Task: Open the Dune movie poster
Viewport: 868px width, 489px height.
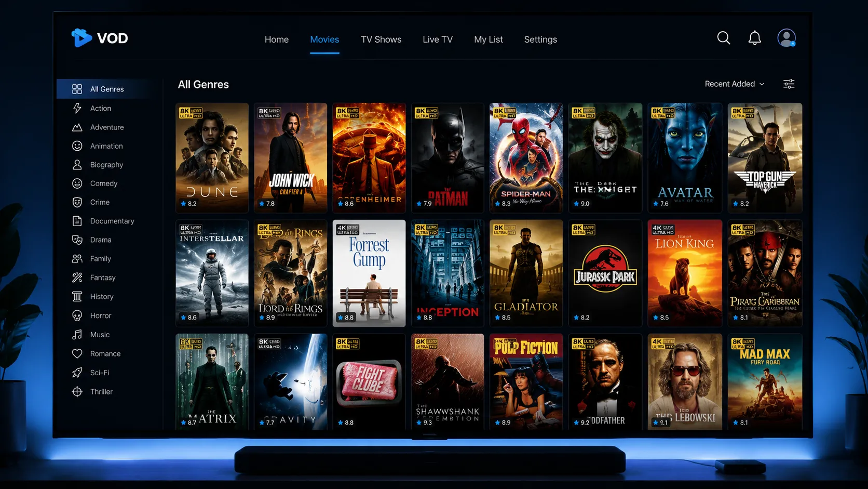Action: (212, 158)
